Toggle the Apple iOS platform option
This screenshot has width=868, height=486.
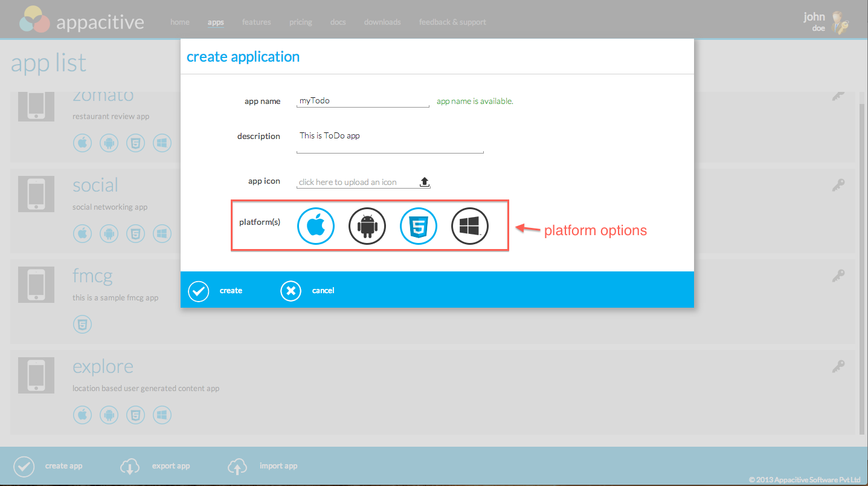[x=316, y=227]
